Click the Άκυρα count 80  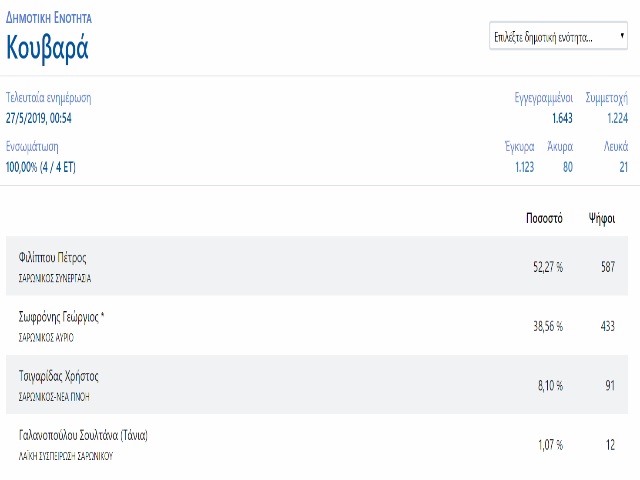(568, 167)
